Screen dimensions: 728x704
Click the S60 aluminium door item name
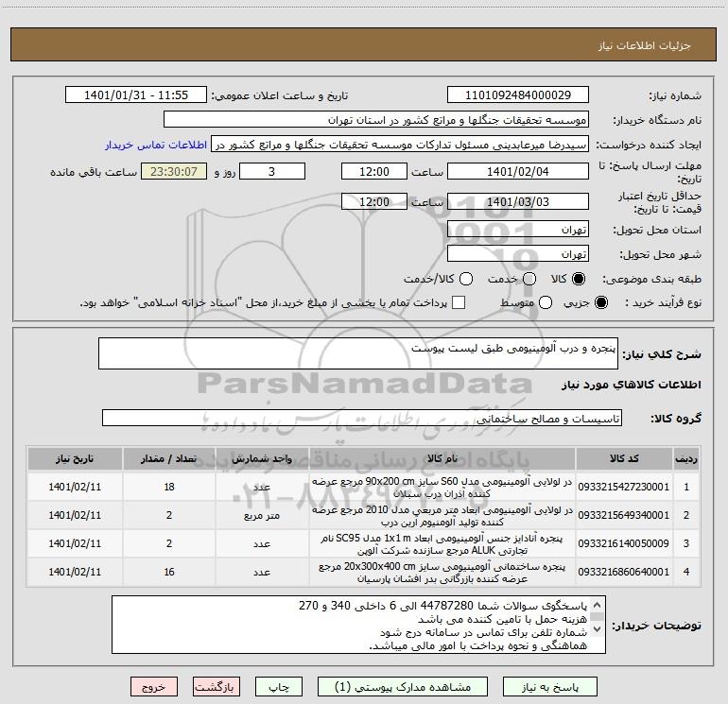(x=442, y=488)
